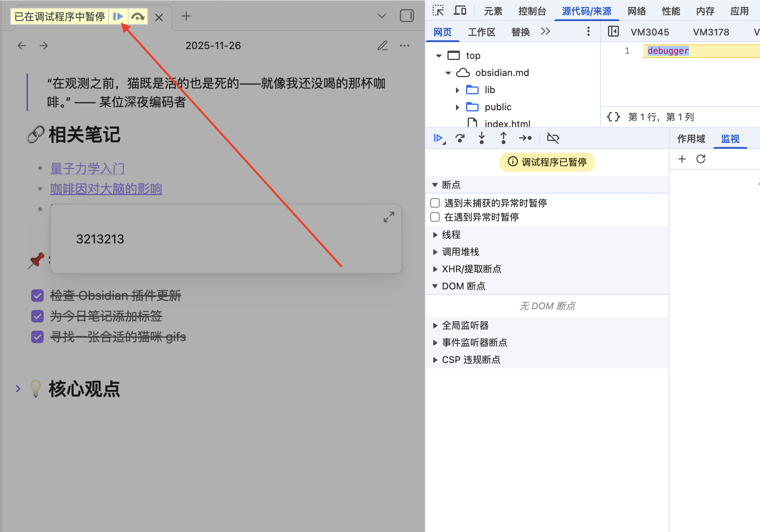
Task: Uncheck the Obsidian plugin update task
Action: (x=37, y=296)
